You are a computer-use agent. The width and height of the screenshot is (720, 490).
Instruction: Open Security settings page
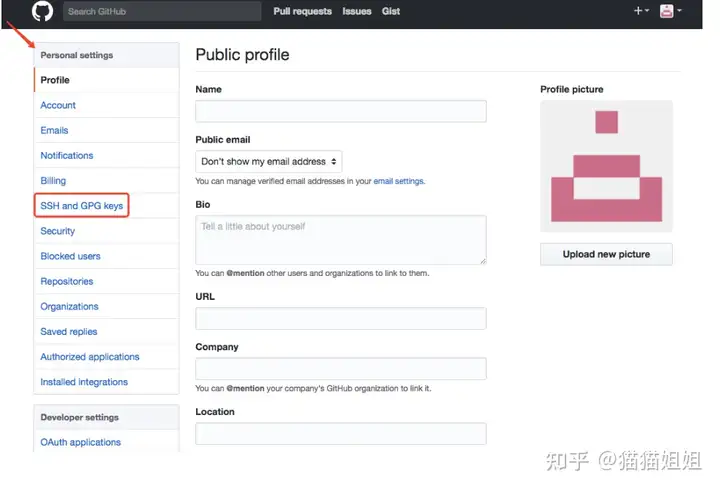pyautogui.click(x=58, y=231)
